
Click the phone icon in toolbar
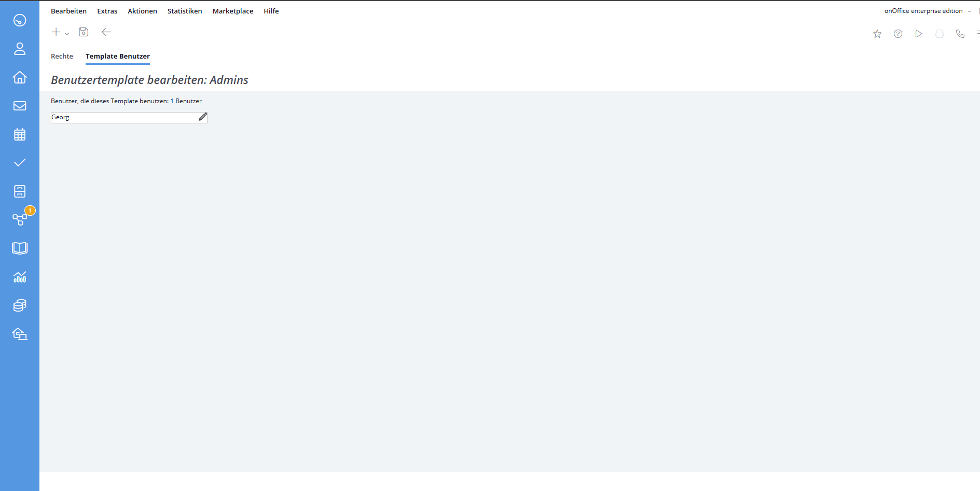point(960,34)
